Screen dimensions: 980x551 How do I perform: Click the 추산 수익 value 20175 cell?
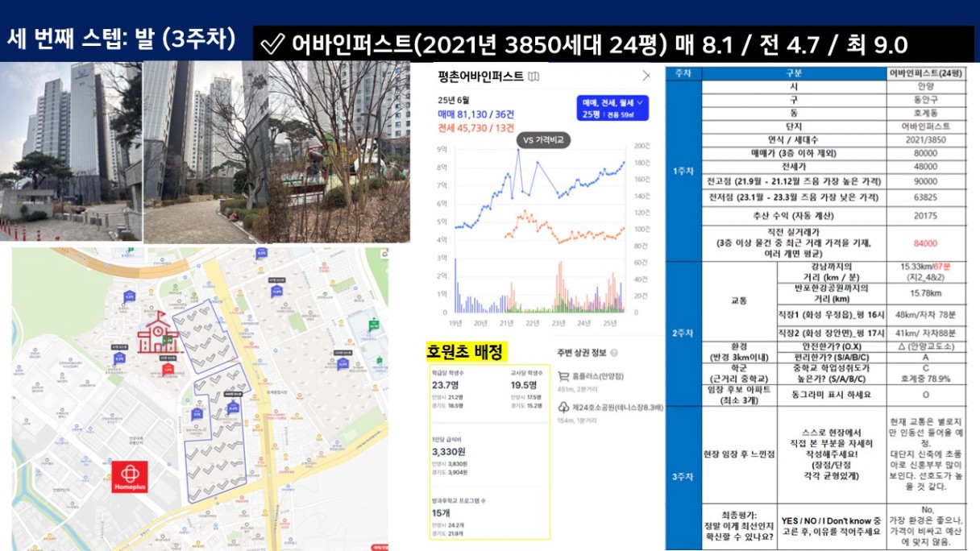924,216
